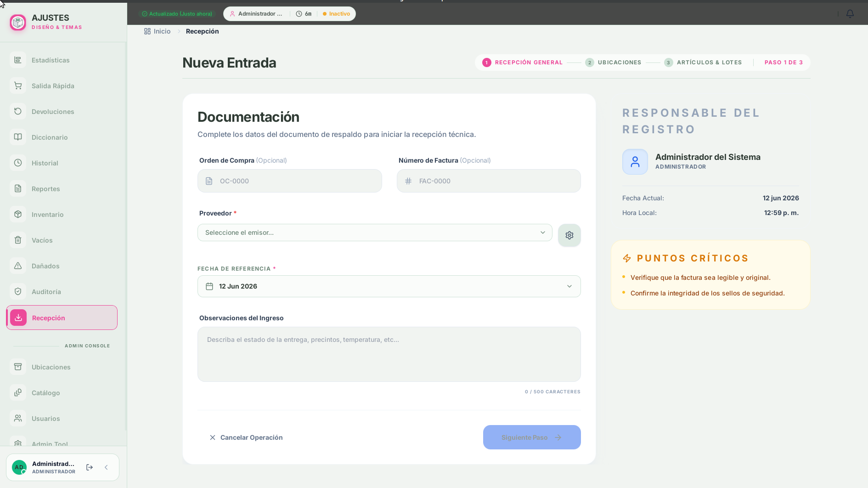868x488 pixels.
Task: Click Cancelar Operación
Action: point(246,437)
